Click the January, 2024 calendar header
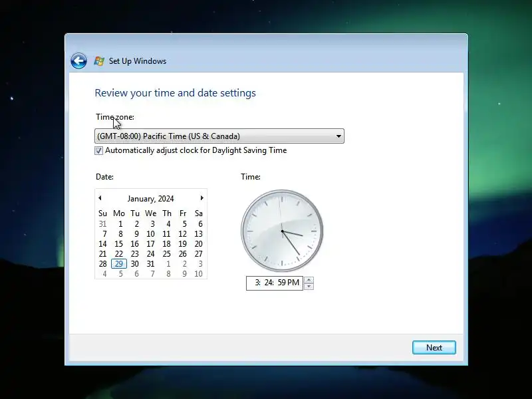The image size is (532, 399). [151, 198]
